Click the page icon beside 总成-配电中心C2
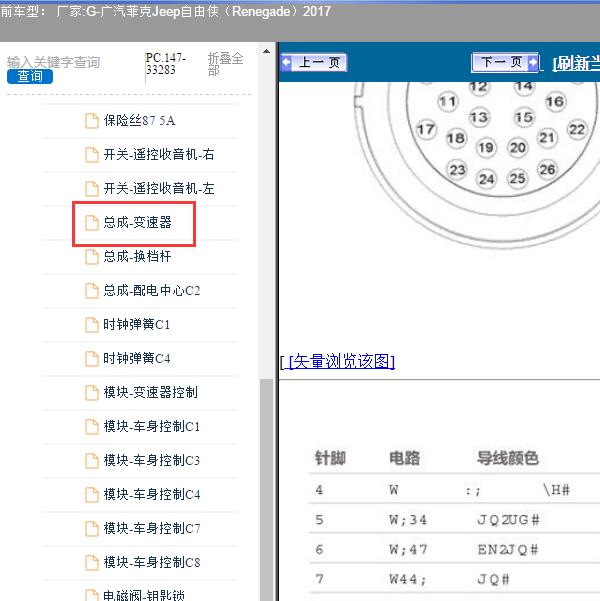This screenshot has height=601, width=600. click(x=91, y=291)
